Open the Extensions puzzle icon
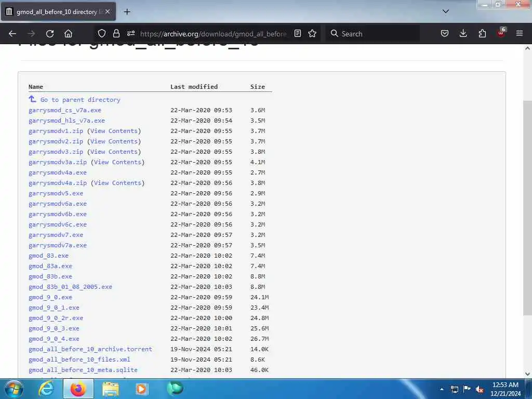The height and width of the screenshot is (399, 532). [x=482, y=33]
